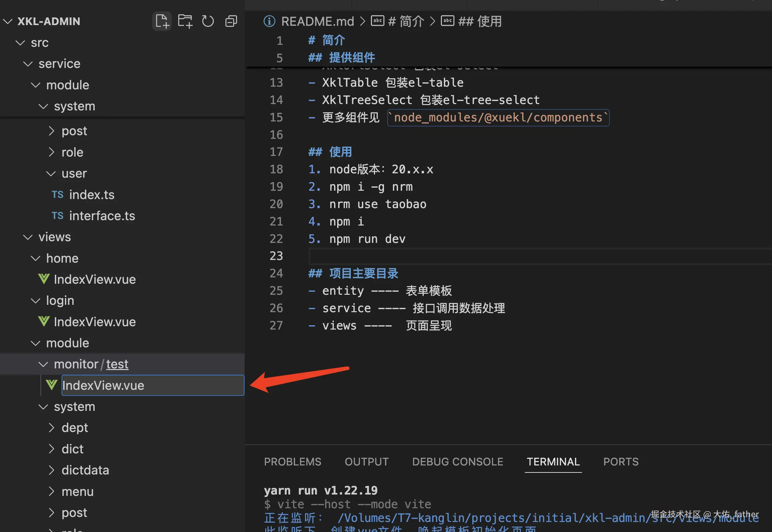Click the IndexView.vue rename input field

click(x=152, y=385)
